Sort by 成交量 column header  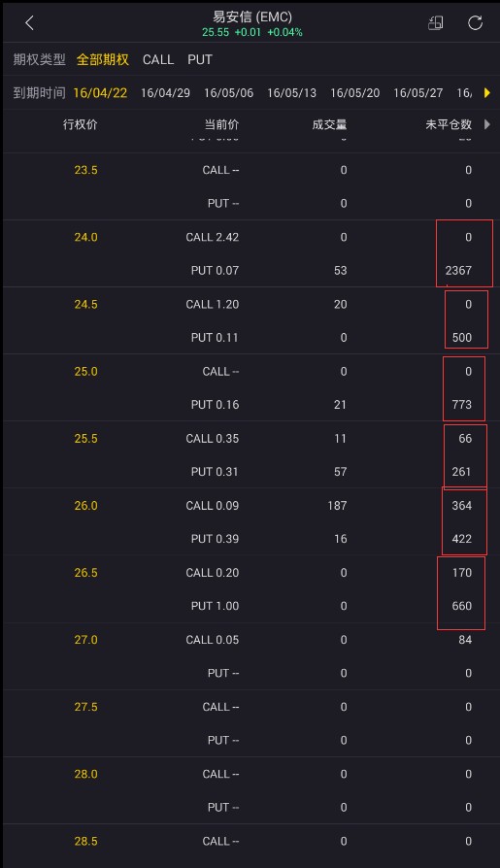click(x=329, y=124)
